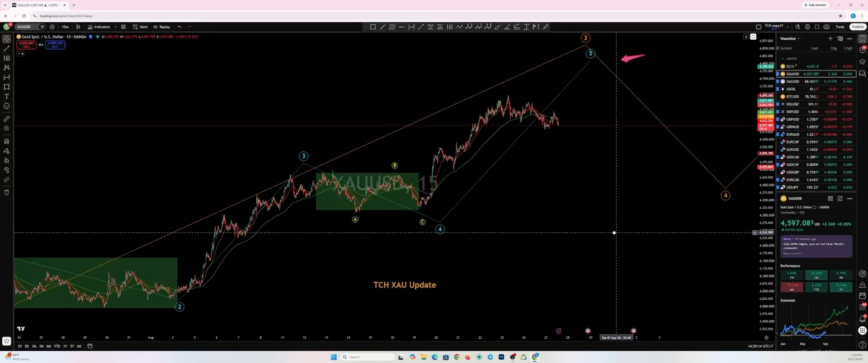Select the Text annotation tool
The width and height of the screenshot is (868, 363).
[6, 96]
